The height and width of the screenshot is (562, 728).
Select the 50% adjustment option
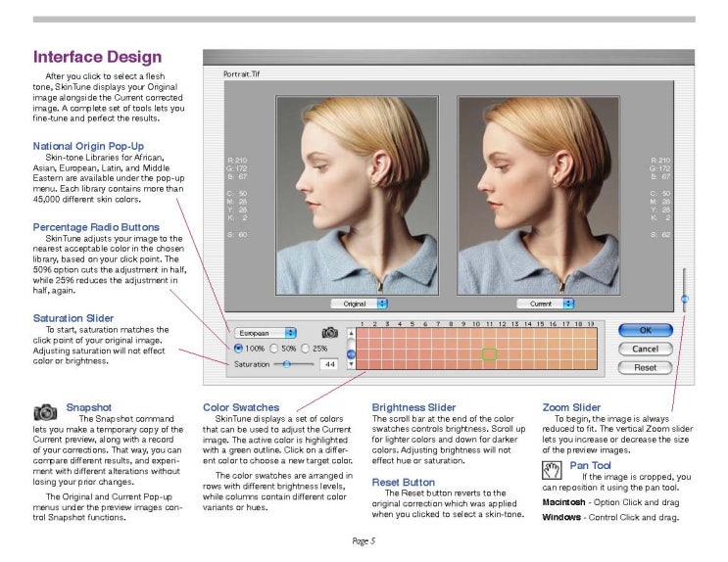pyautogui.click(x=273, y=348)
